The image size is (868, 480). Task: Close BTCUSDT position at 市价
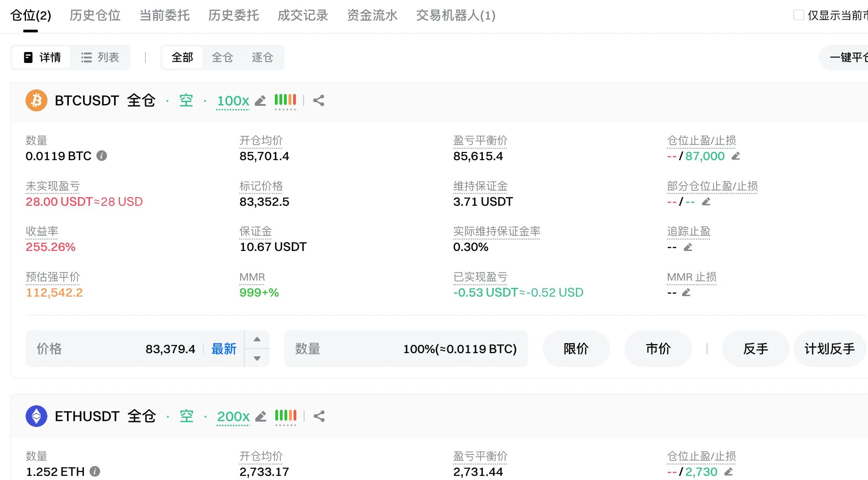(x=658, y=349)
